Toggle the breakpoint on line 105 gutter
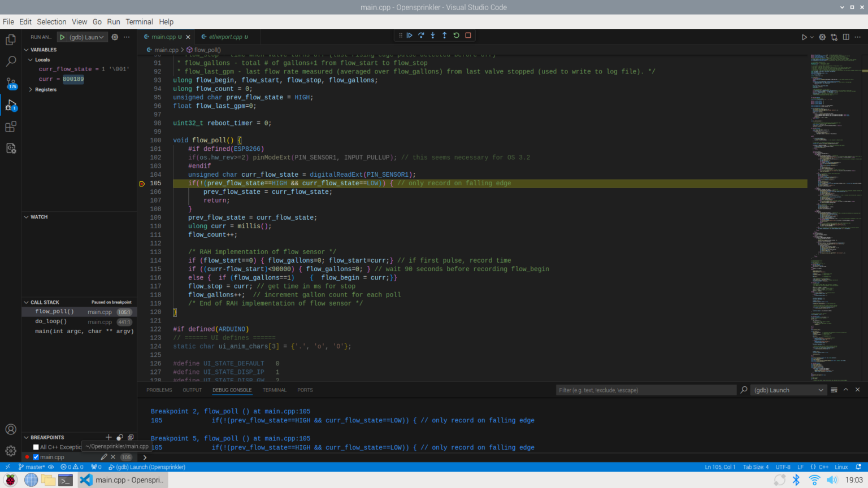868x488 pixels. [x=142, y=184]
